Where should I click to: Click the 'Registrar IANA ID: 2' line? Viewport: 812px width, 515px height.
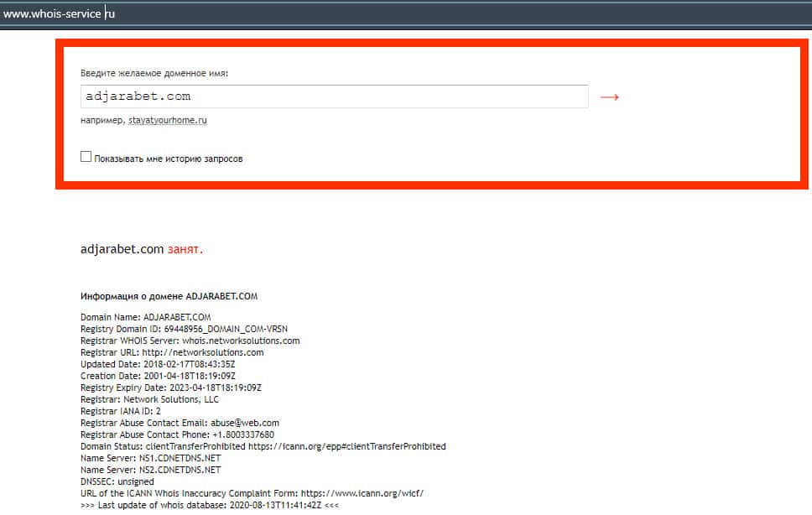tap(121, 411)
